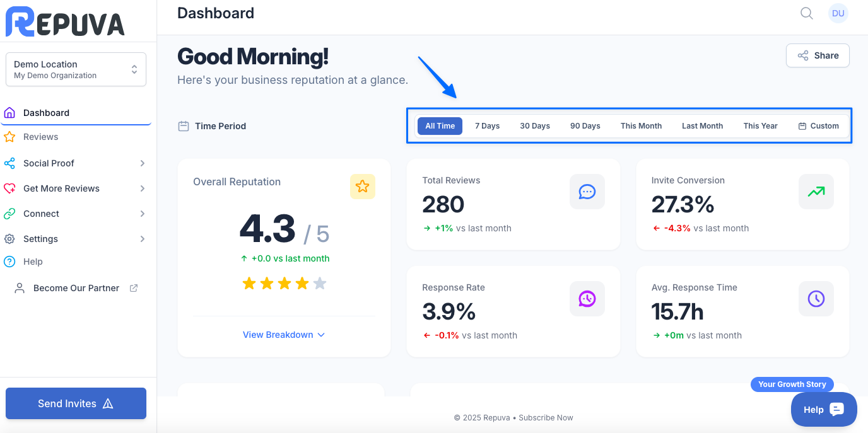Select the 30 Days time period
This screenshot has height=433, width=868.
(x=534, y=126)
